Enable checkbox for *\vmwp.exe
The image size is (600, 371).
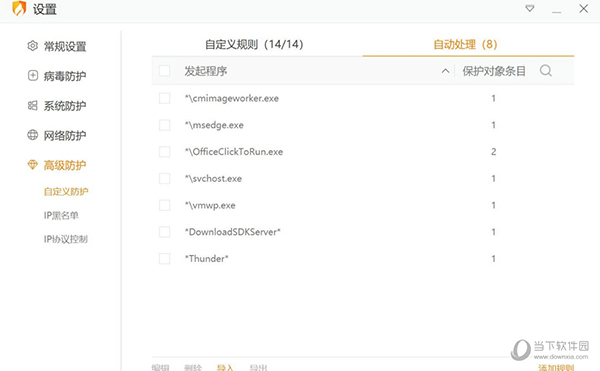click(165, 205)
